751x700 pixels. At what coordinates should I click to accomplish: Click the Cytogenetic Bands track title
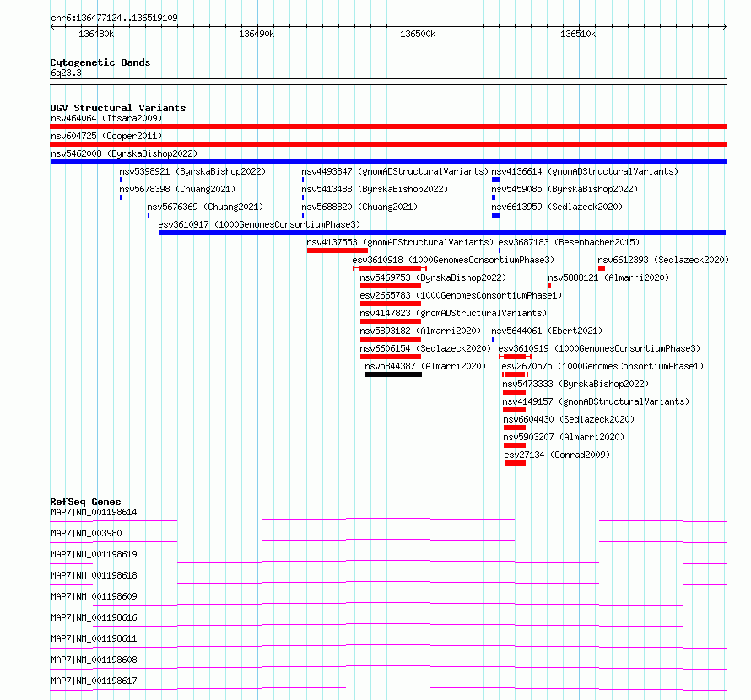point(100,62)
